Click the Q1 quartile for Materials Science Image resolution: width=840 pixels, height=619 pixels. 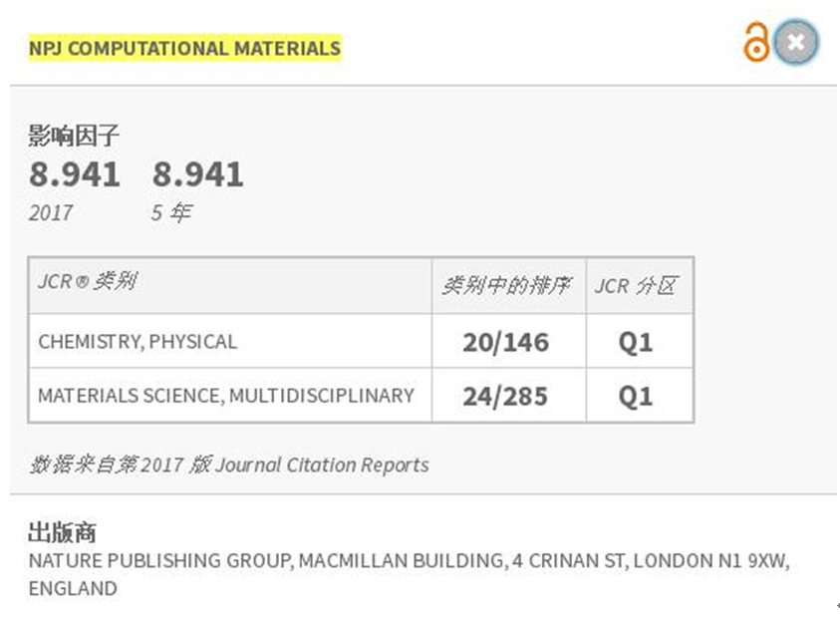(636, 397)
